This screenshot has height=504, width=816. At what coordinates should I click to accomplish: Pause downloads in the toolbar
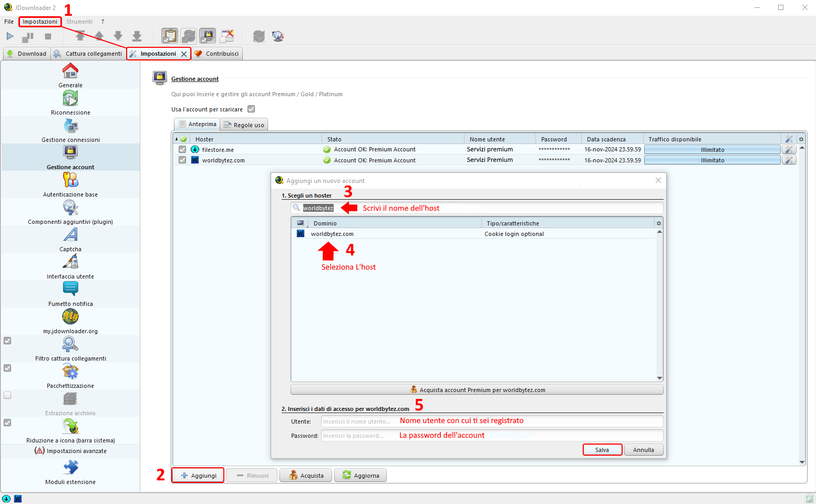[x=28, y=36]
